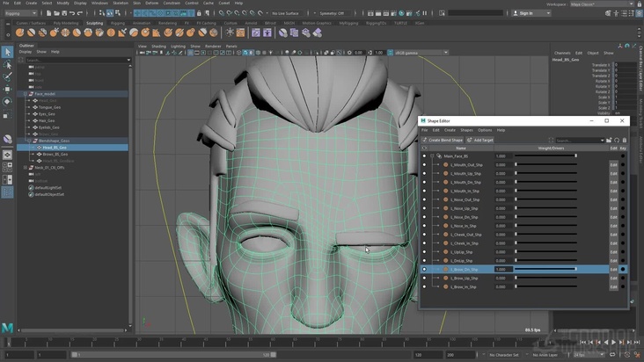
Task: Click the last orange sculpt brush on the shelf
Action: pos(213,33)
